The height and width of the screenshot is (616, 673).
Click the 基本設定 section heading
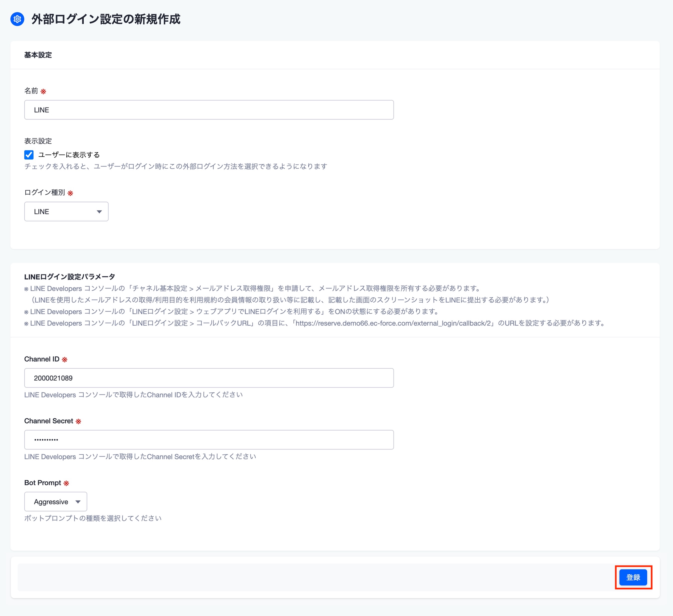point(38,55)
